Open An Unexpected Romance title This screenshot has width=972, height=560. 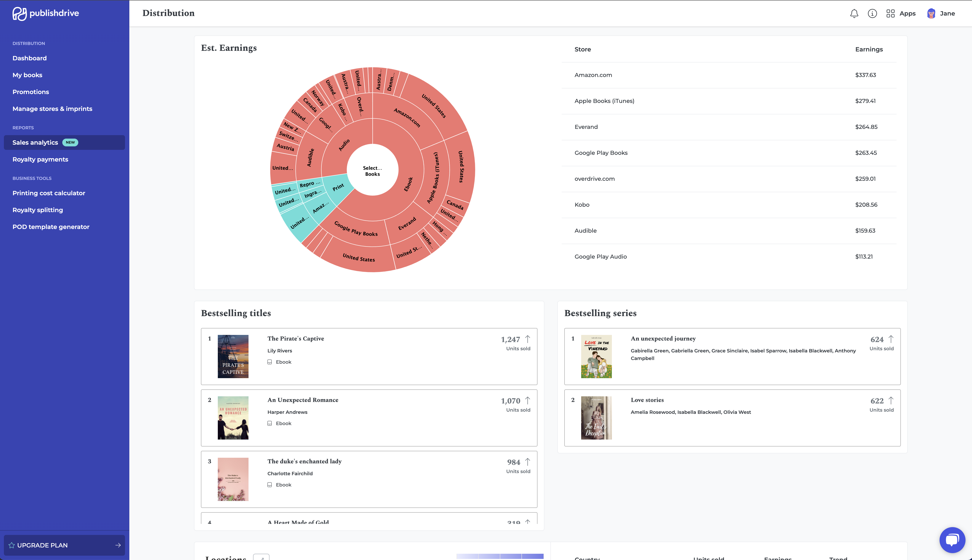pyautogui.click(x=303, y=400)
